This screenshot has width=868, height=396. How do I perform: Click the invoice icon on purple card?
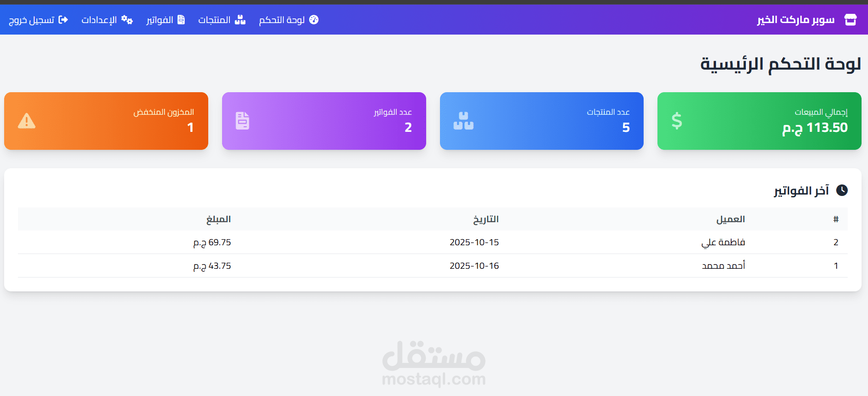coord(242,121)
